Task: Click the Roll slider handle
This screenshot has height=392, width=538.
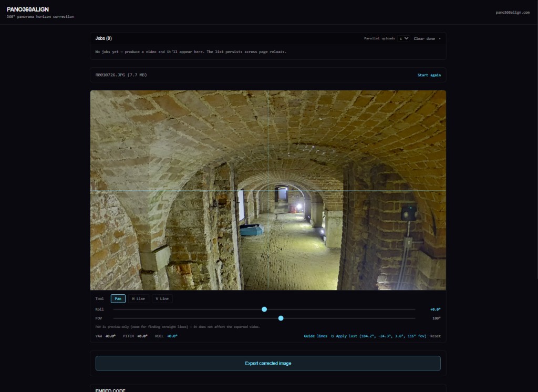Action: [x=264, y=310]
